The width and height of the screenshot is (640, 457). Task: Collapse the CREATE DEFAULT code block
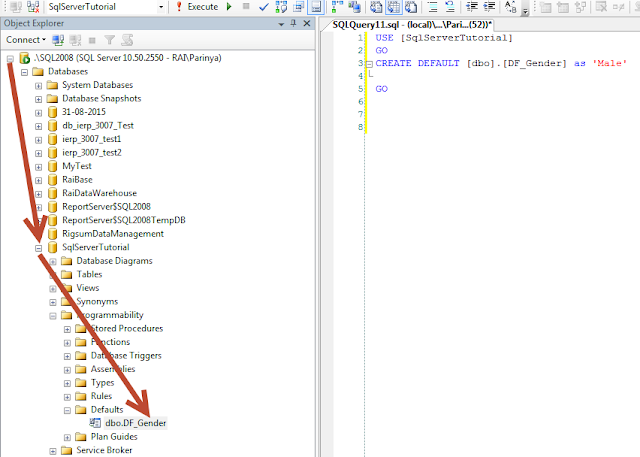pos(369,64)
